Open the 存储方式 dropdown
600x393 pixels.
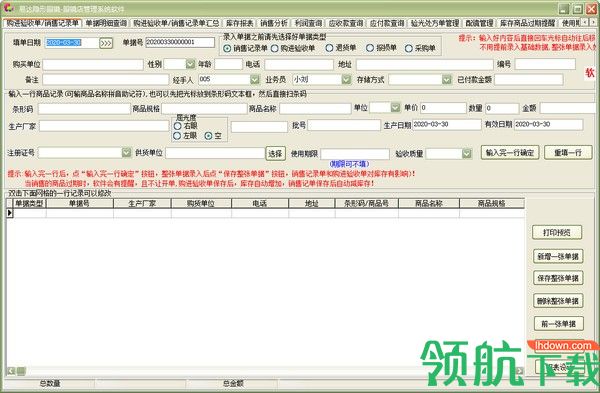447,79
